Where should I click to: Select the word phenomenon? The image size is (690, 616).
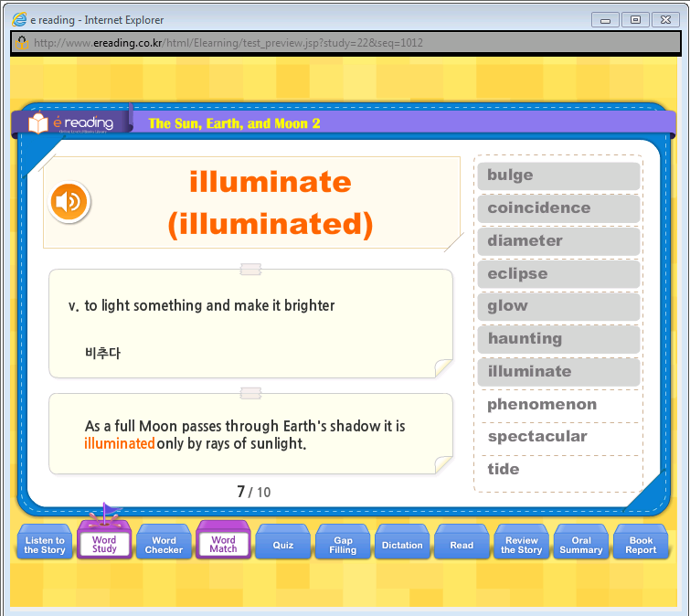(558, 404)
